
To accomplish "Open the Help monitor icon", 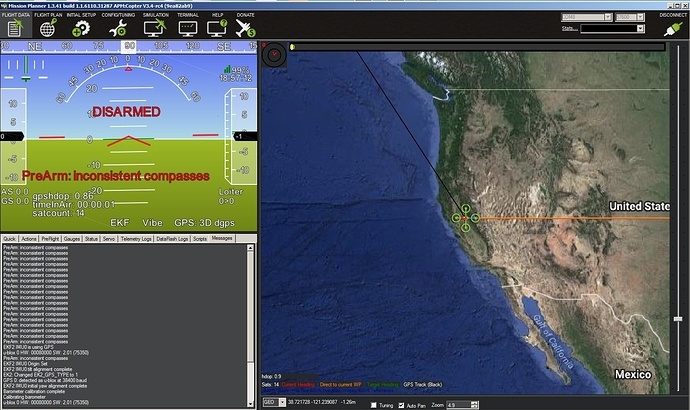I will coord(217,28).
